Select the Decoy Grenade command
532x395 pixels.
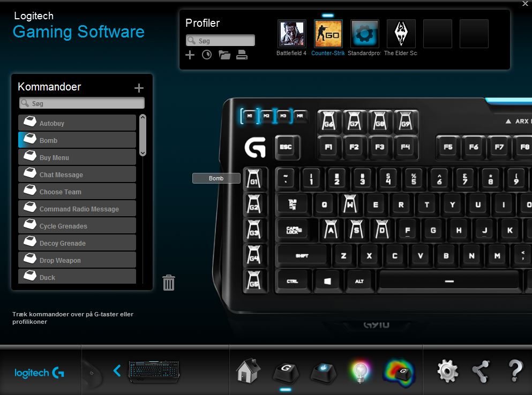[77, 243]
